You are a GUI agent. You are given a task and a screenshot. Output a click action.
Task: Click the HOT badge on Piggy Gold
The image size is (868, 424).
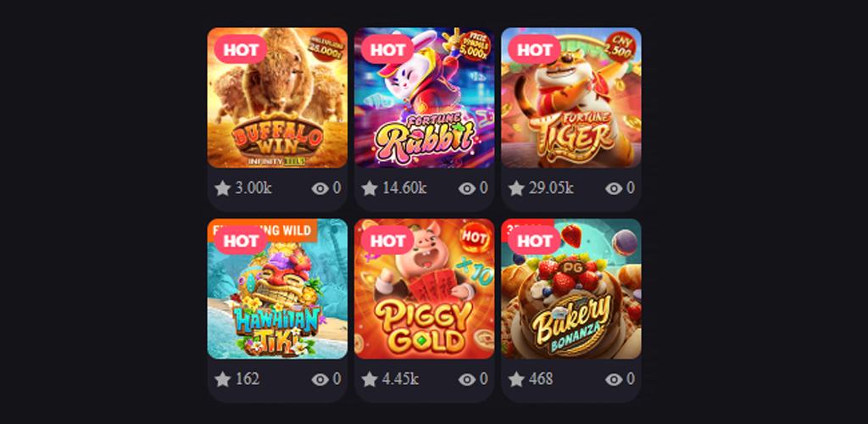387,240
